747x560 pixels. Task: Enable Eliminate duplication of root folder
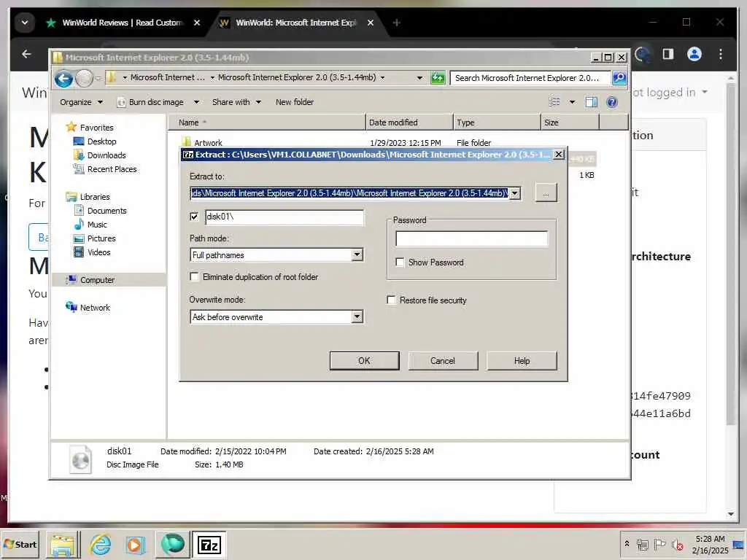coord(194,276)
